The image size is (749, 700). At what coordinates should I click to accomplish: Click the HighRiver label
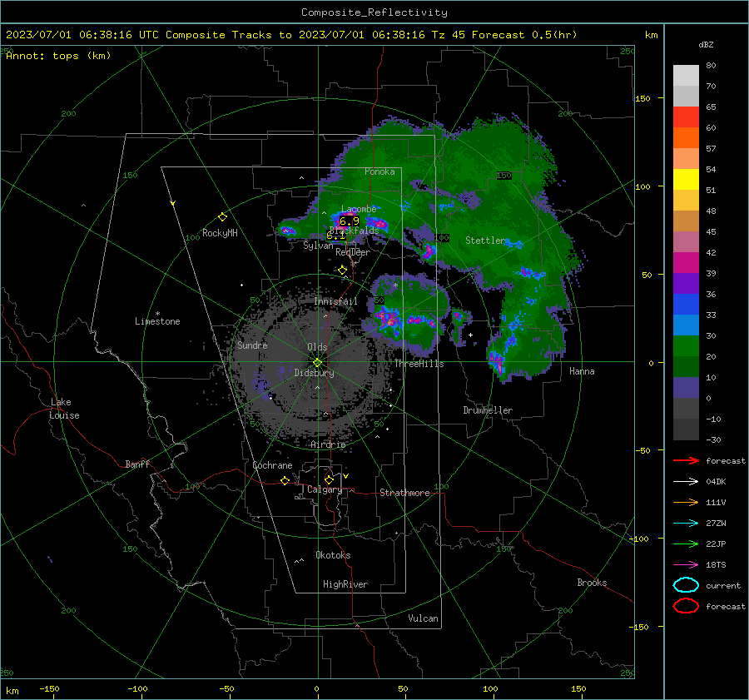(345, 584)
